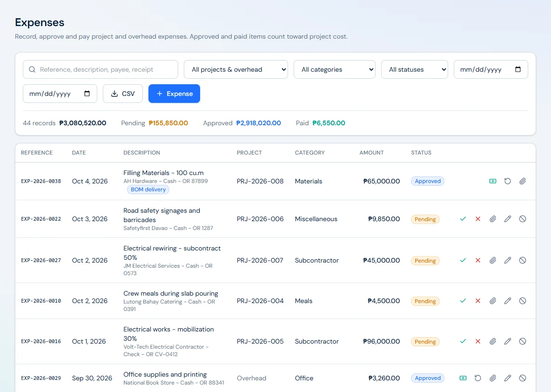
Task: Revert approval of EXP-2026-0038
Action: [x=507, y=181]
